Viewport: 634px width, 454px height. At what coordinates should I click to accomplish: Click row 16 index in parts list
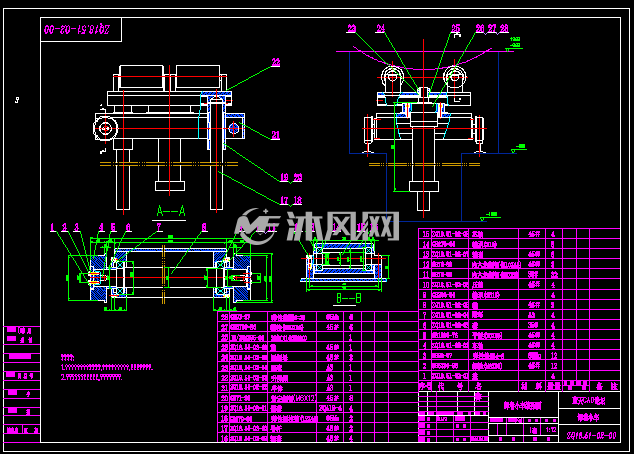click(225, 438)
